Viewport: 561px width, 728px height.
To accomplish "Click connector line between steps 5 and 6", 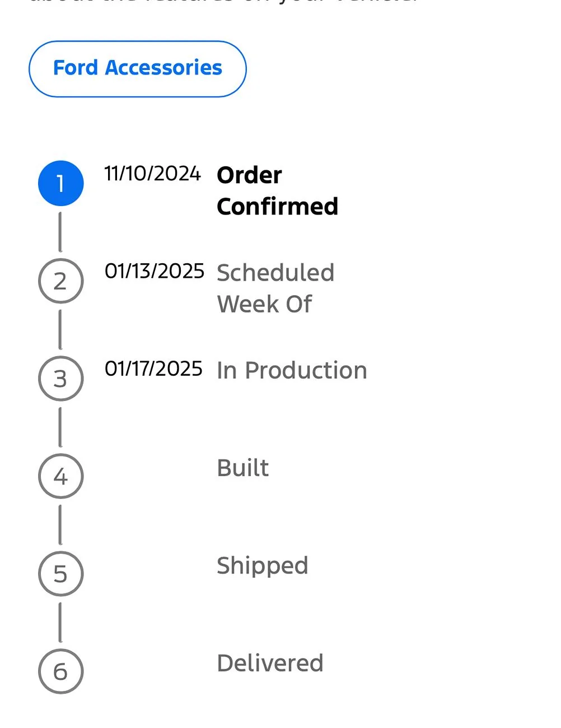I will pyautogui.click(x=60, y=623).
